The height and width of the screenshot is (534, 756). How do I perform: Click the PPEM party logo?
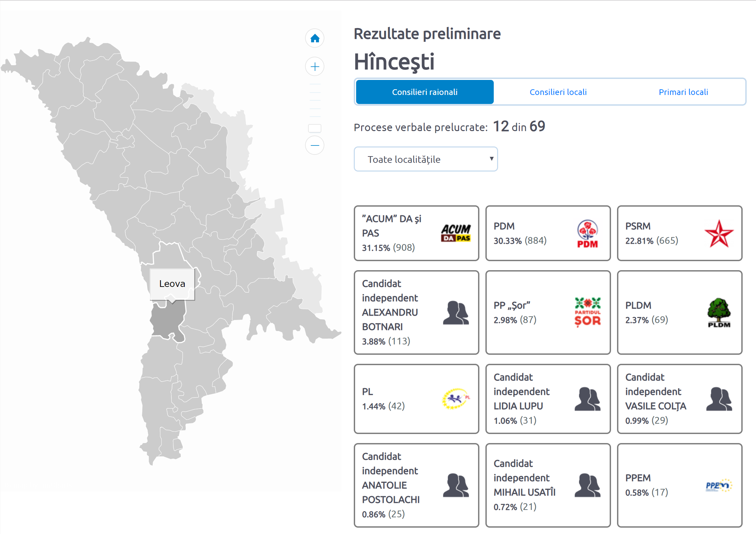click(719, 485)
